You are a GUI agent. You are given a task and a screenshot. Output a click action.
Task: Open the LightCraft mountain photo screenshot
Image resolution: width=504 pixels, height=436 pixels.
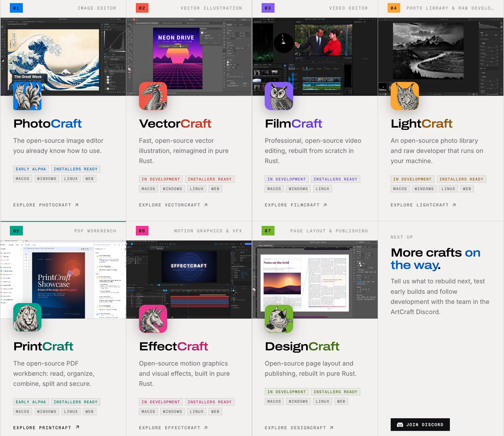tap(441, 57)
